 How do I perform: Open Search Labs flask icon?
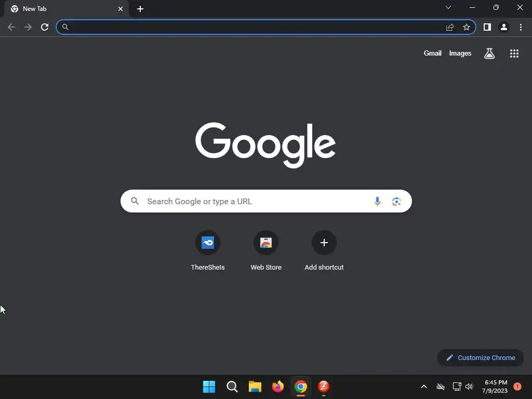coord(489,54)
